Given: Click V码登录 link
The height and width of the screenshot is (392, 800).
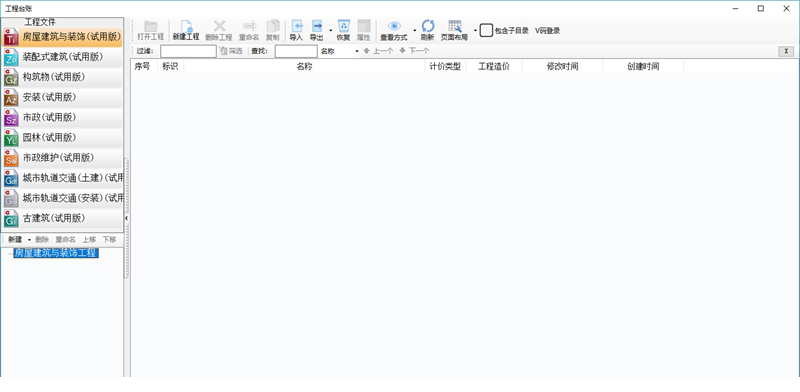Looking at the screenshot, I should coord(547,31).
